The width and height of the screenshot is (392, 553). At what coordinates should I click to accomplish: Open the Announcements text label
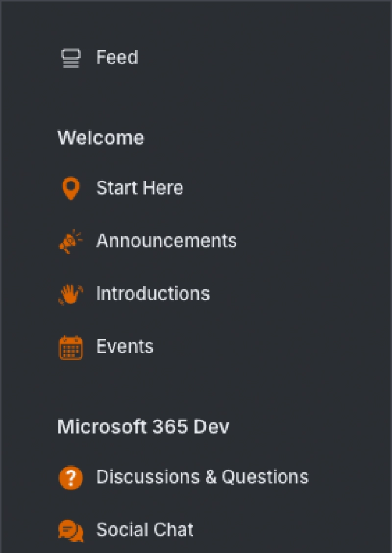coord(166,241)
